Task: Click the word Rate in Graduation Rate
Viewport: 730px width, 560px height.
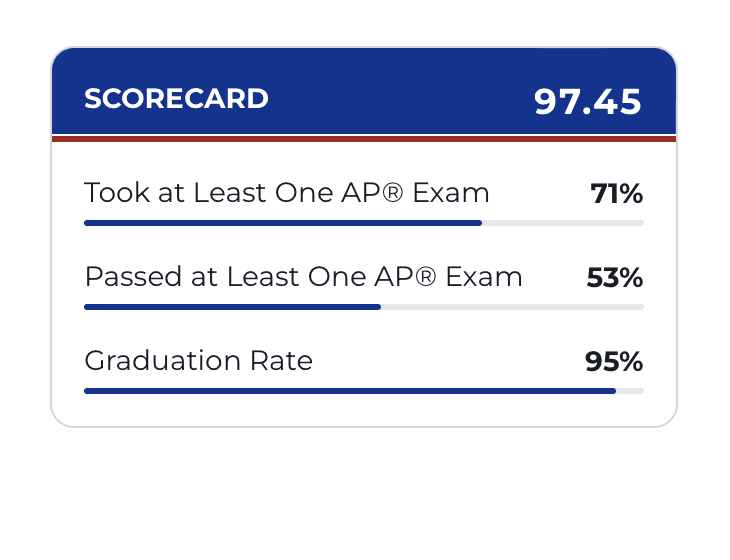Action: click(x=281, y=361)
